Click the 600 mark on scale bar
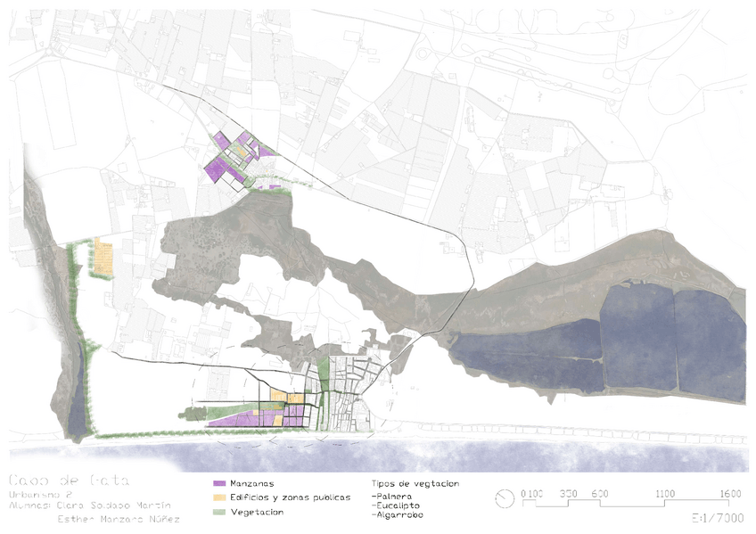This screenshot has width=756, height=534. (600, 494)
